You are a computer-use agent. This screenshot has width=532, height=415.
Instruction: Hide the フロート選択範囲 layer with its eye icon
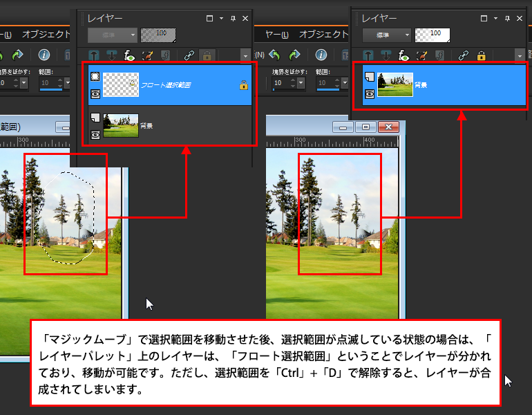95,94
